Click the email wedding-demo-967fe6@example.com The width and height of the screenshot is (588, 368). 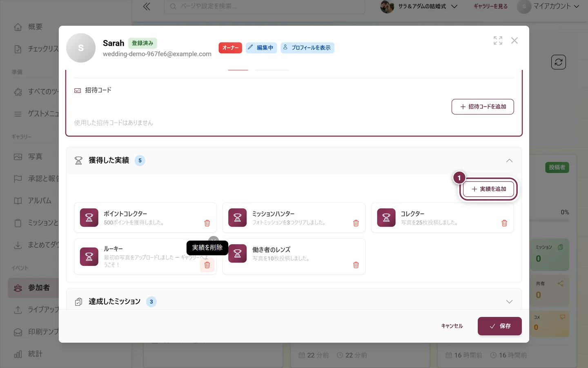[x=157, y=54]
